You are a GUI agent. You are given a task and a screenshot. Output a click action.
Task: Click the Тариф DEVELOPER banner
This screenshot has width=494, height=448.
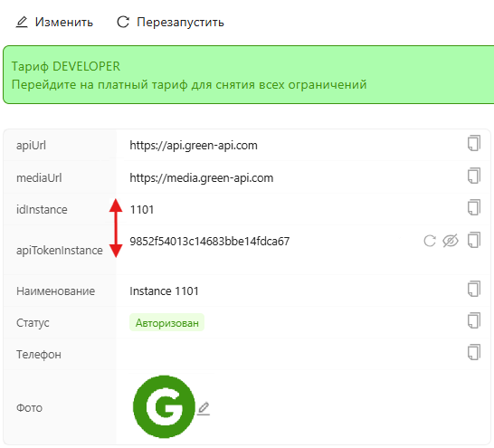(249, 74)
